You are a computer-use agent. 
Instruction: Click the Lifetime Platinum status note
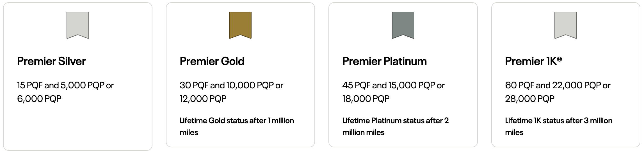coord(395,126)
